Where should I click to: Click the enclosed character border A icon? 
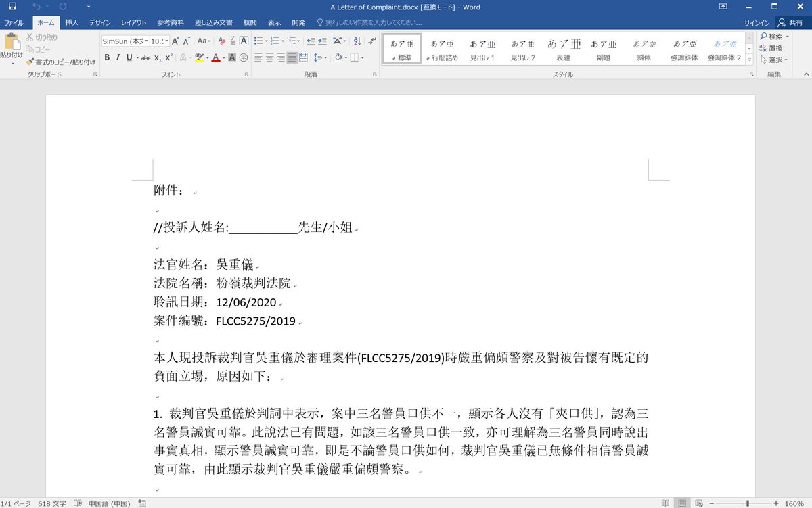244,41
